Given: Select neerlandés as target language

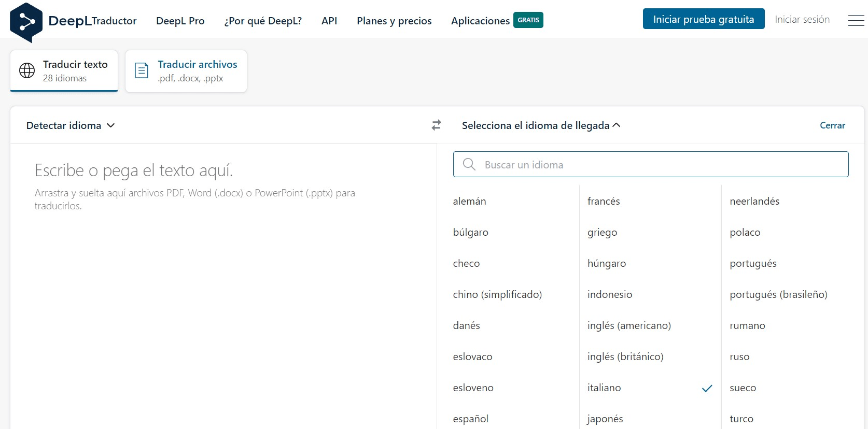Looking at the screenshot, I should [x=754, y=201].
